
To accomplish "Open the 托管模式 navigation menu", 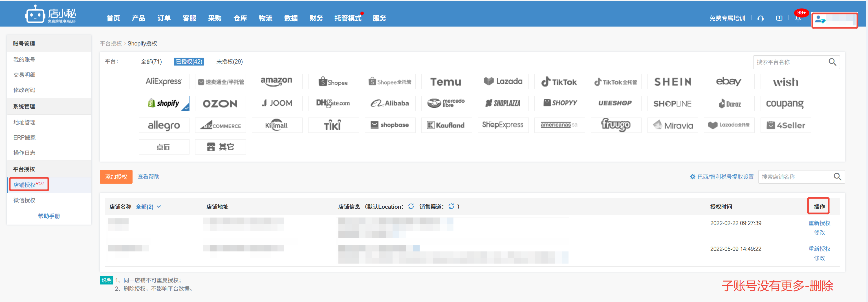I will 347,18.
